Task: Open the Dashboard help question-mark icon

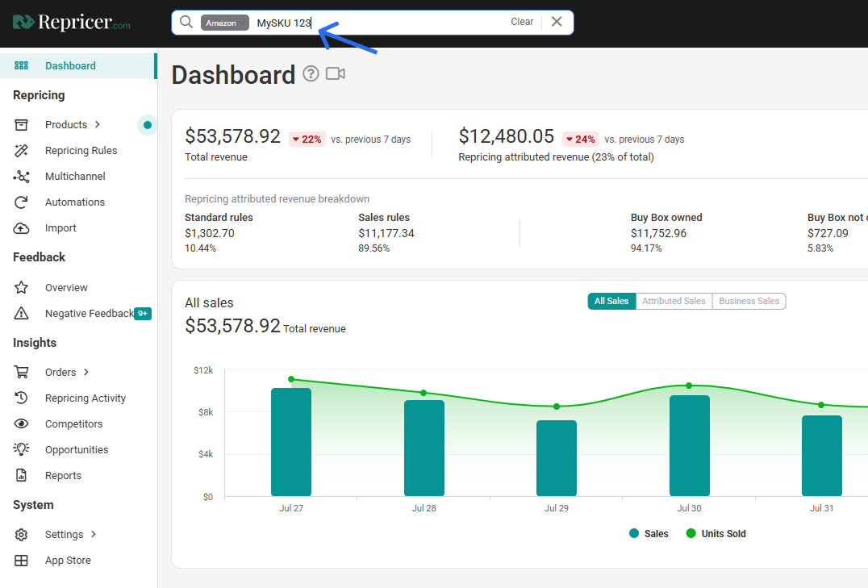Action: (x=311, y=73)
